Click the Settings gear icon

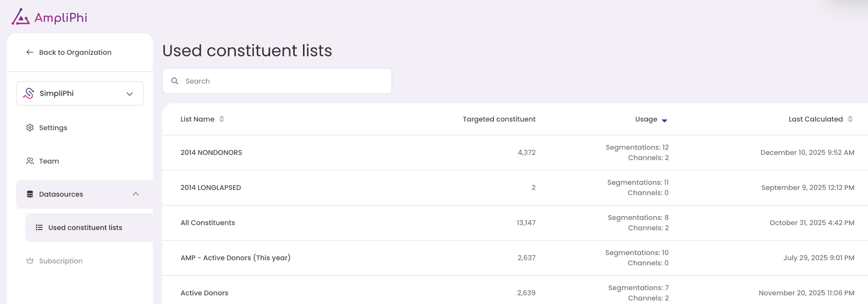tap(30, 128)
